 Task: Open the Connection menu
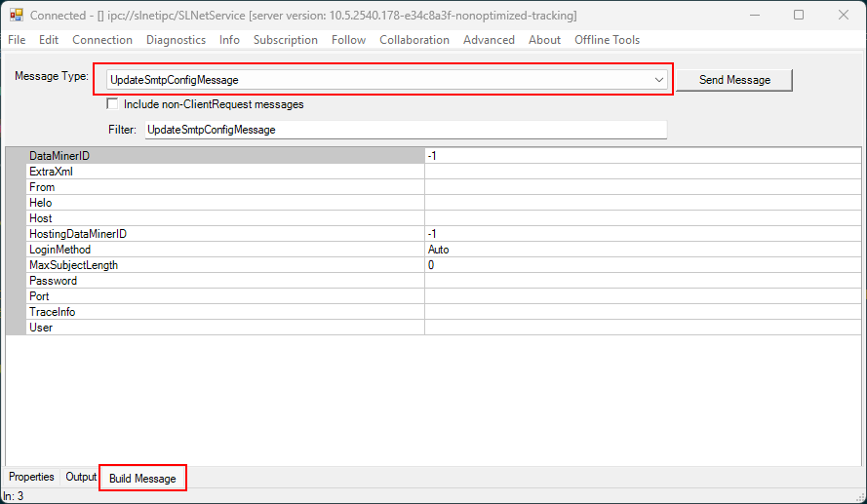pos(102,40)
